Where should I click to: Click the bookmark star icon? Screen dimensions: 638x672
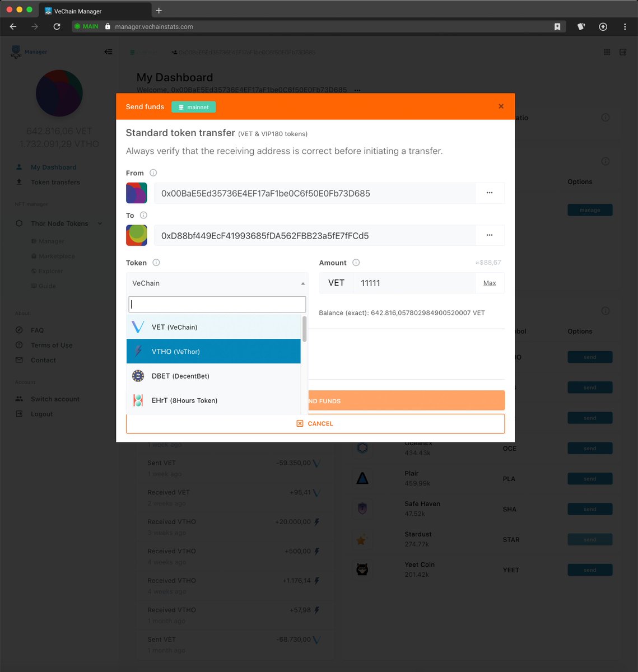pos(557,26)
